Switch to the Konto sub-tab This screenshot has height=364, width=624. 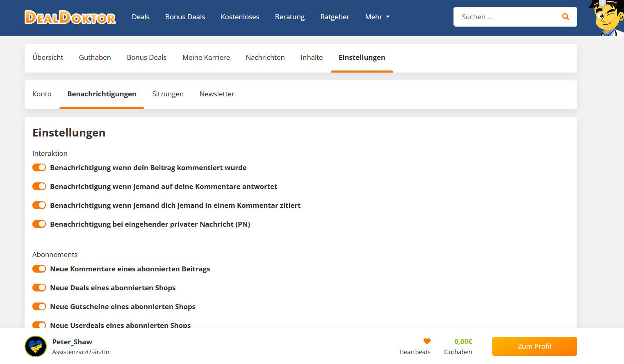pyautogui.click(x=42, y=94)
